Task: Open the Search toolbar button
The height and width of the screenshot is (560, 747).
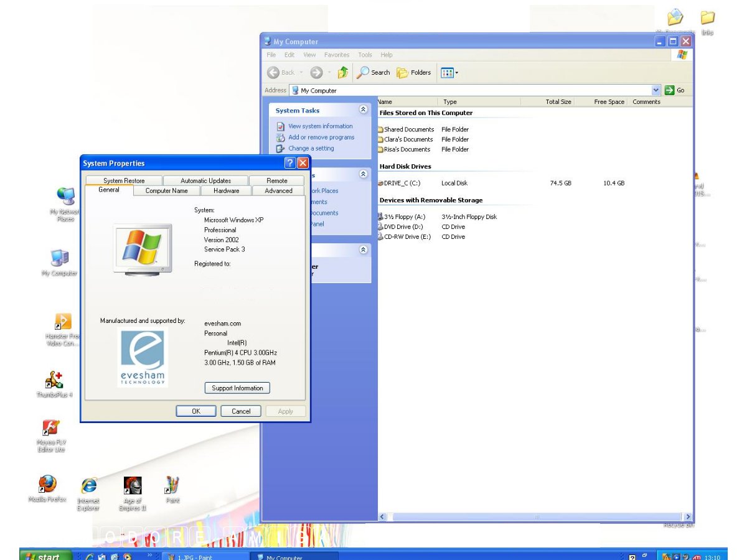Action: (x=373, y=73)
